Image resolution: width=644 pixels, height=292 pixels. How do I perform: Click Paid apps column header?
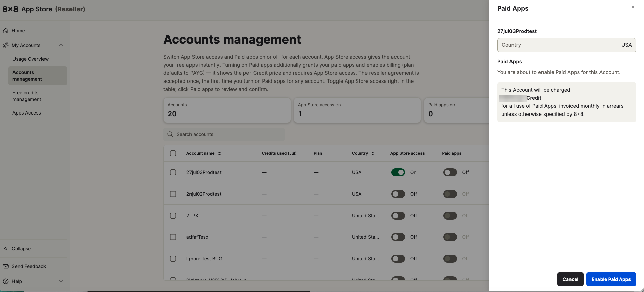[451, 153]
